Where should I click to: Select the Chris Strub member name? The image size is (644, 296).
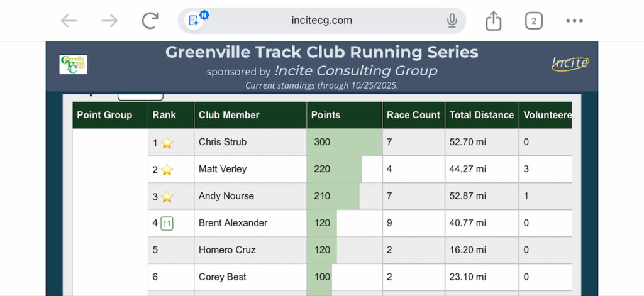(x=223, y=142)
